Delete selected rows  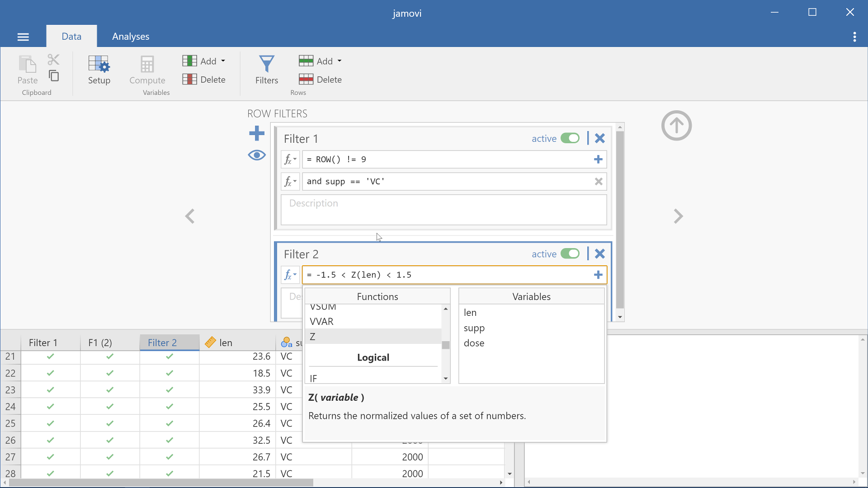point(320,80)
